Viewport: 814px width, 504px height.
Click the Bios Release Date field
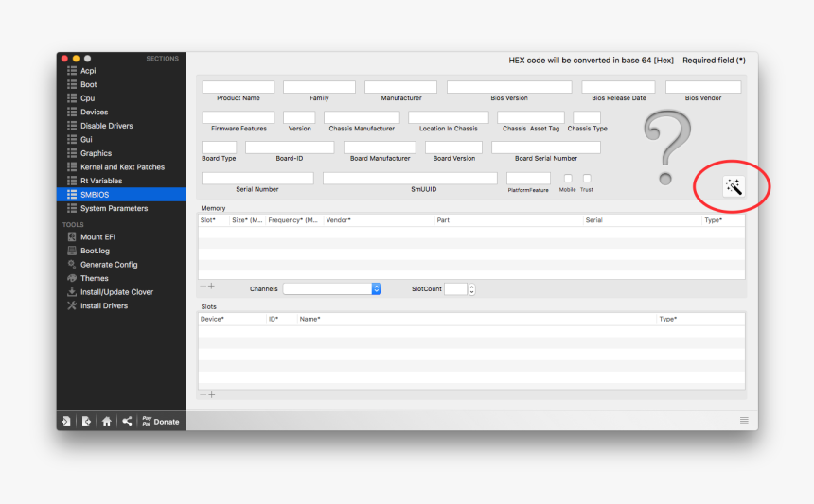pyautogui.click(x=618, y=87)
